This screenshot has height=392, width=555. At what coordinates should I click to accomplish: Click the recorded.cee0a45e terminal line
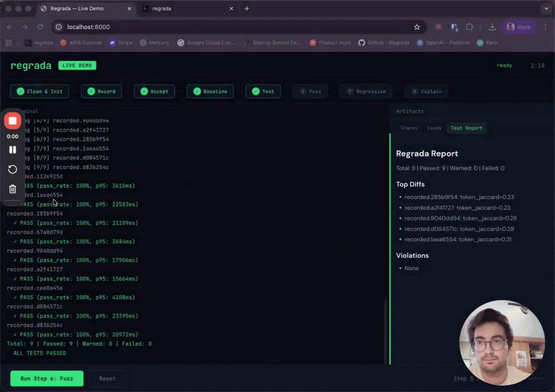pos(35,288)
